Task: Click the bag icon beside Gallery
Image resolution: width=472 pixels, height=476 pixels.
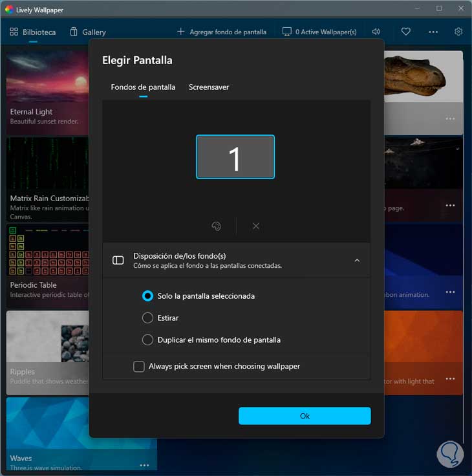Action: [x=74, y=32]
